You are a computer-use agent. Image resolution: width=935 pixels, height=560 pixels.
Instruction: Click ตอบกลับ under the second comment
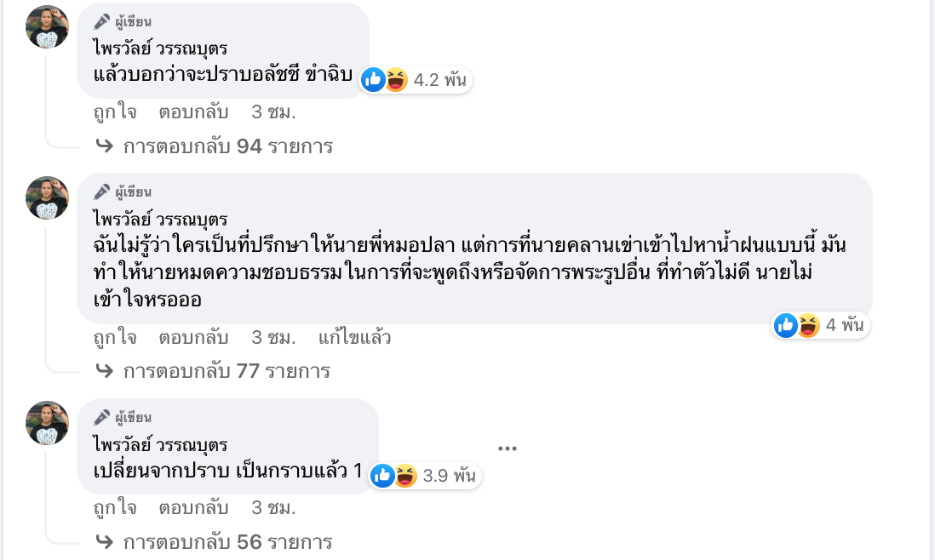pyautogui.click(x=193, y=338)
